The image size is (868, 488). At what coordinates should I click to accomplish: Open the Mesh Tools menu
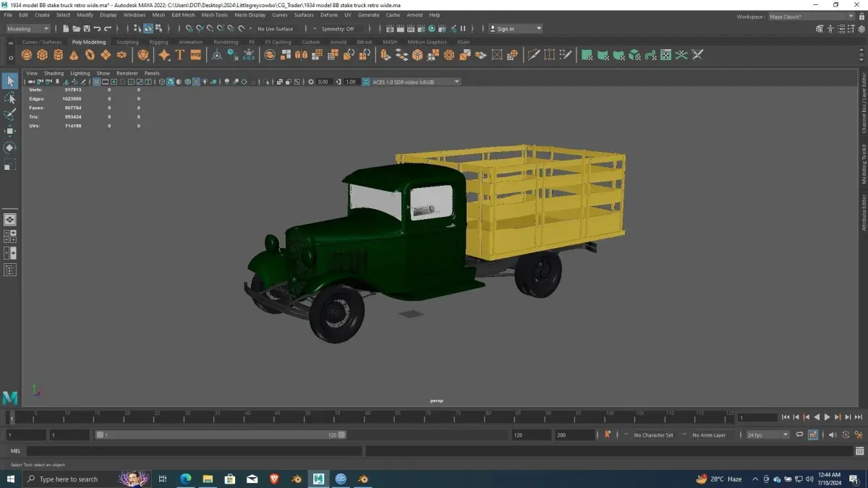click(x=214, y=14)
